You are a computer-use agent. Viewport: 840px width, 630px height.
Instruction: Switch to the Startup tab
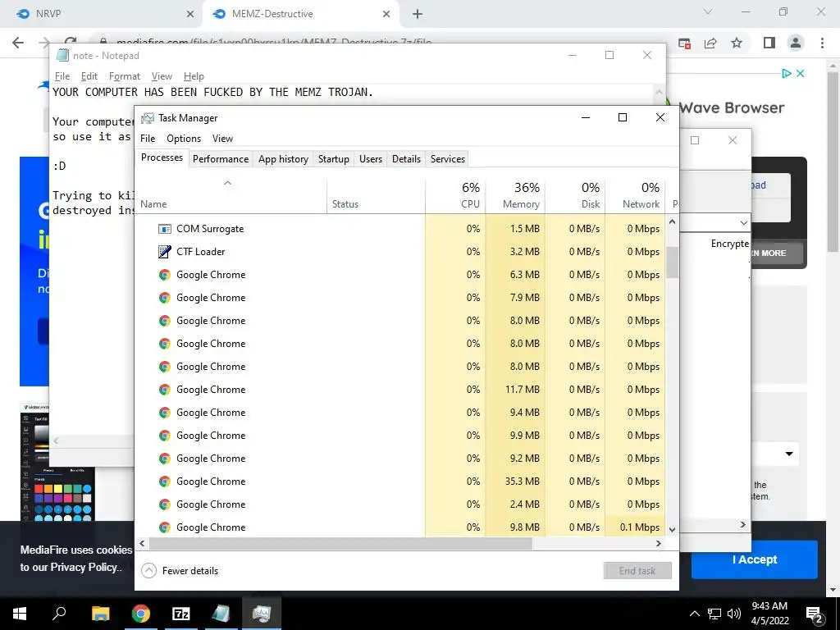(334, 159)
